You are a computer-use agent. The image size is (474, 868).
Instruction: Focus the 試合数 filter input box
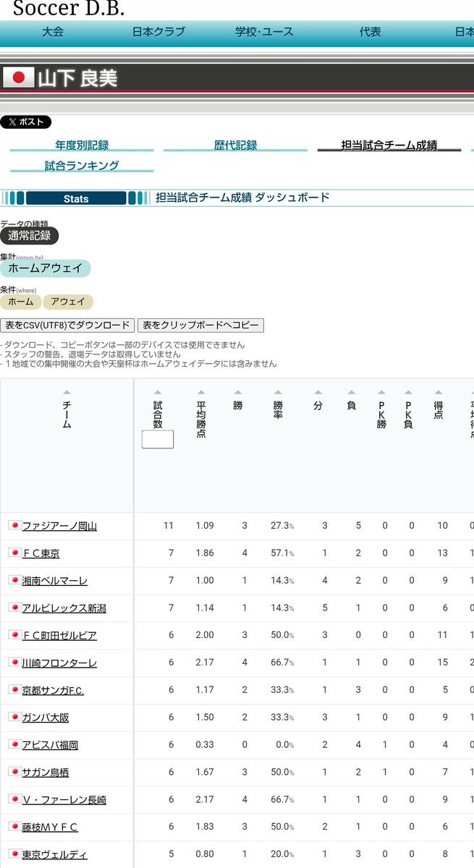(158, 439)
